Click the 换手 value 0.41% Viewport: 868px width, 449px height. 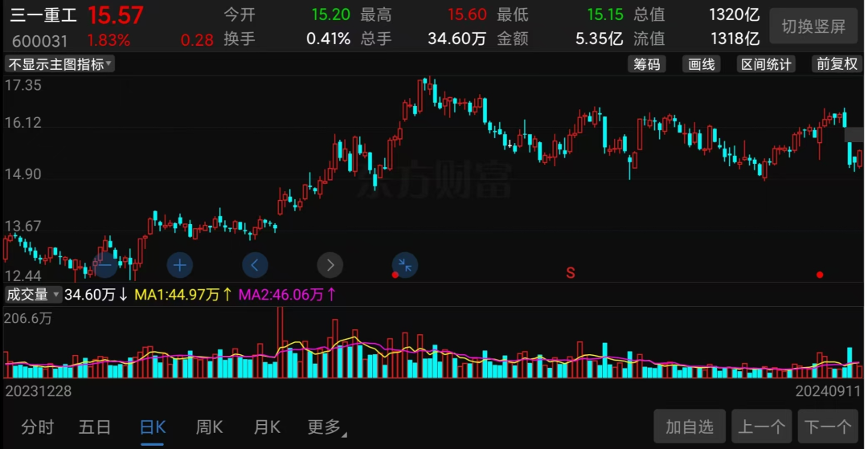pos(328,39)
